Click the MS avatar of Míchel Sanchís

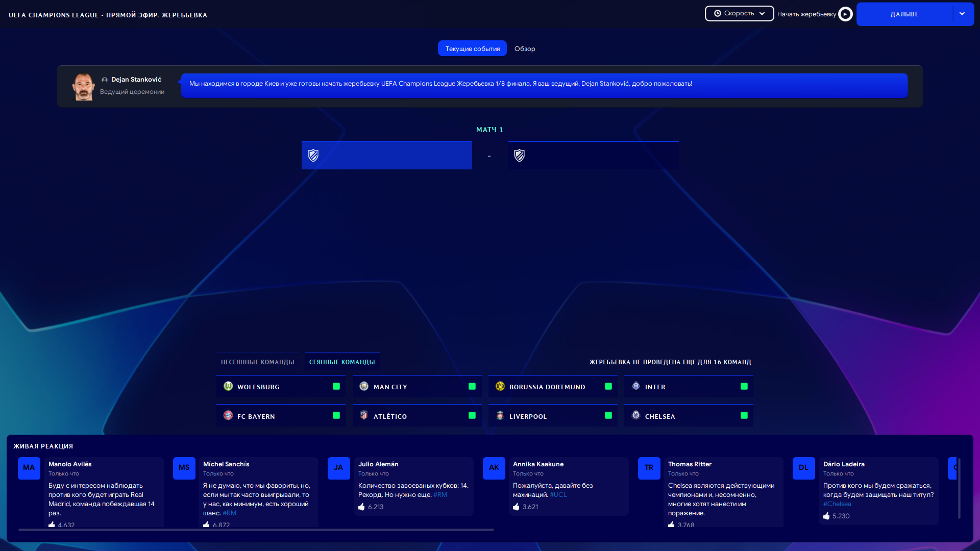[x=184, y=468]
